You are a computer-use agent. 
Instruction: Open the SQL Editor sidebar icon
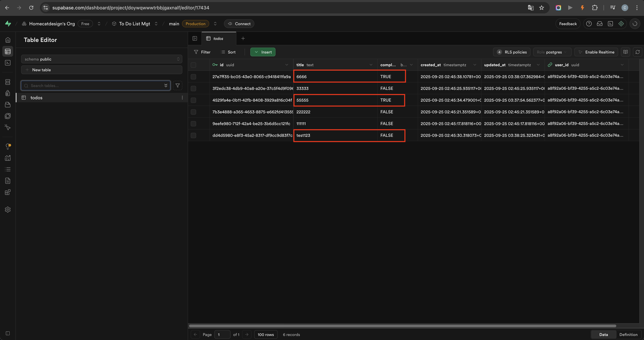coord(8,63)
